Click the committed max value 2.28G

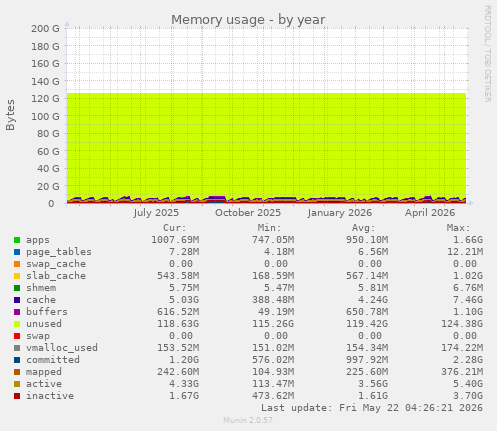point(468,360)
